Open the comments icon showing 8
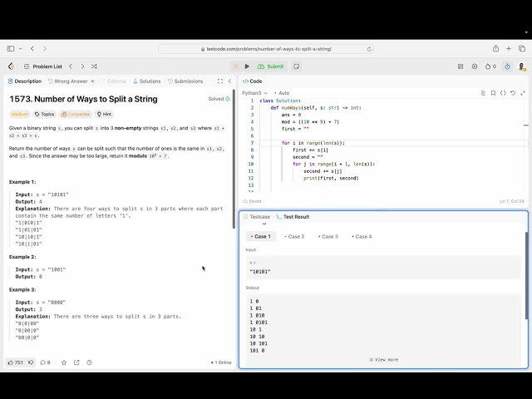The image size is (532, 399). 44,362
